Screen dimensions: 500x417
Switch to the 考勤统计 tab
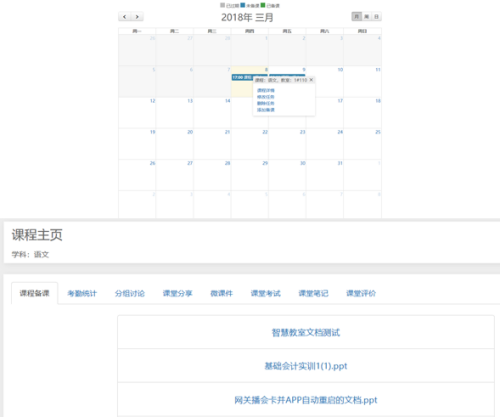(82, 293)
